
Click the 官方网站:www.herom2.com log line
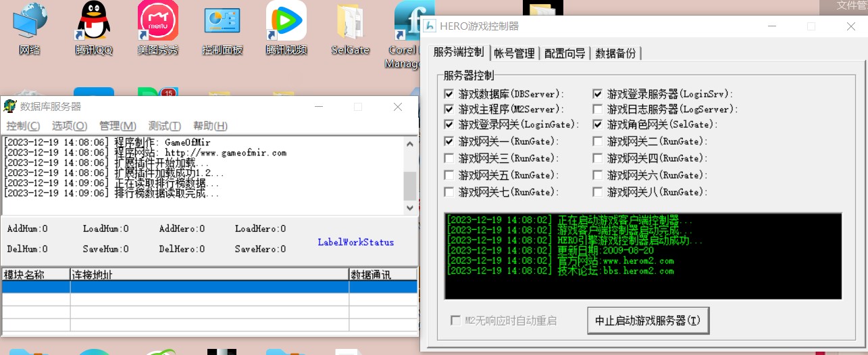[x=560, y=260]
